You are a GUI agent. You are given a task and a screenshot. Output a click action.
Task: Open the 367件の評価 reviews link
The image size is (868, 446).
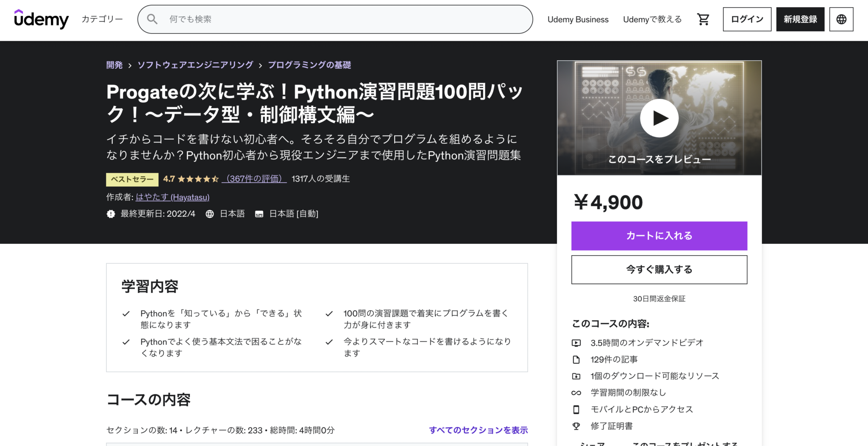(254, 179)
